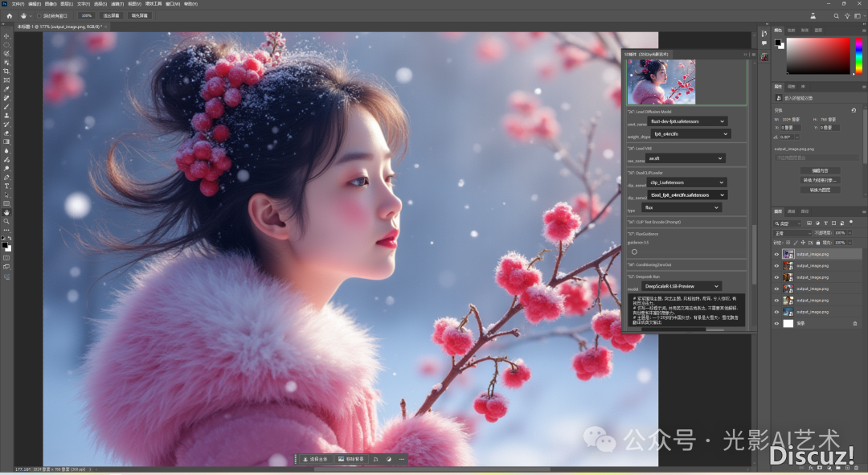Switch to the 调整 tab
The width and height of the screenshot is (868, 475).
pos(792,87)
